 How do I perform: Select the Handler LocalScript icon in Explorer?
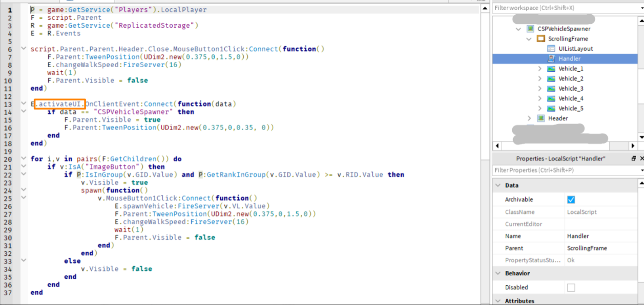click(x=552, y=58)
